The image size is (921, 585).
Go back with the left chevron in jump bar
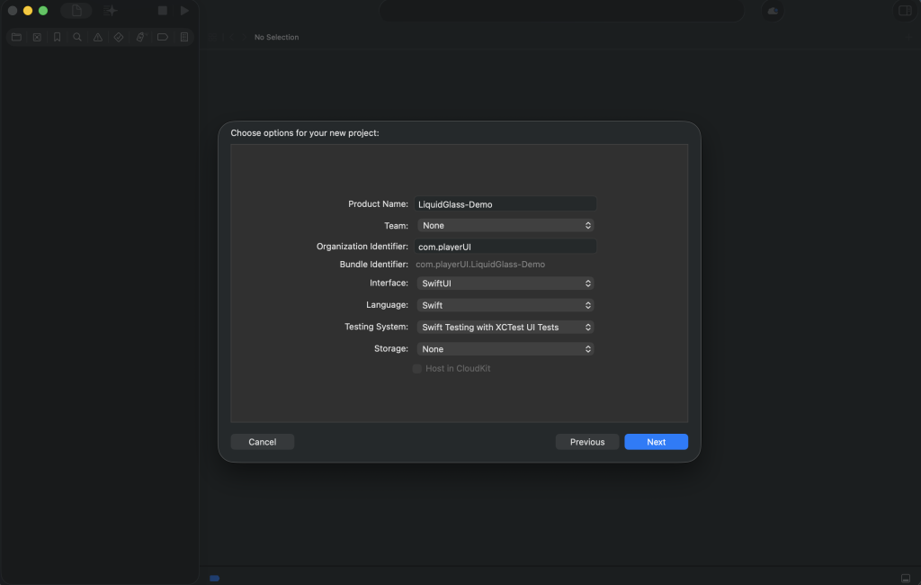click(x=231, y=37)
